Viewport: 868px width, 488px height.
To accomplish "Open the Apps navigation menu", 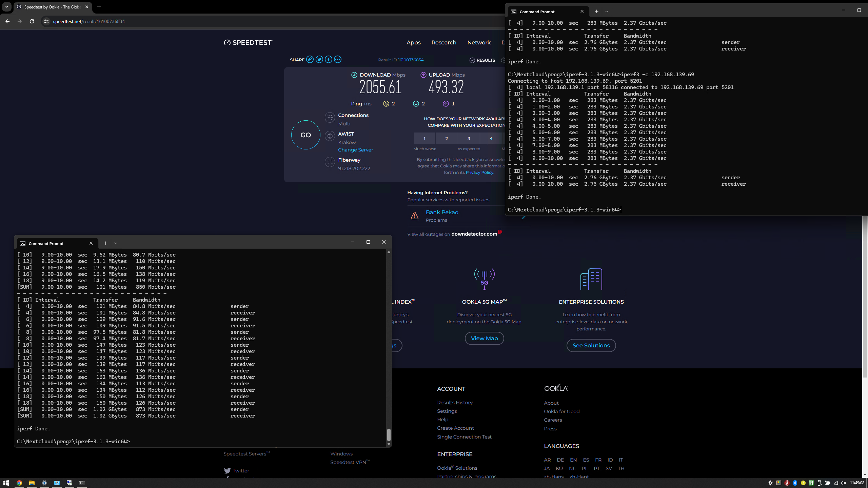I will [x=413, y=42].
